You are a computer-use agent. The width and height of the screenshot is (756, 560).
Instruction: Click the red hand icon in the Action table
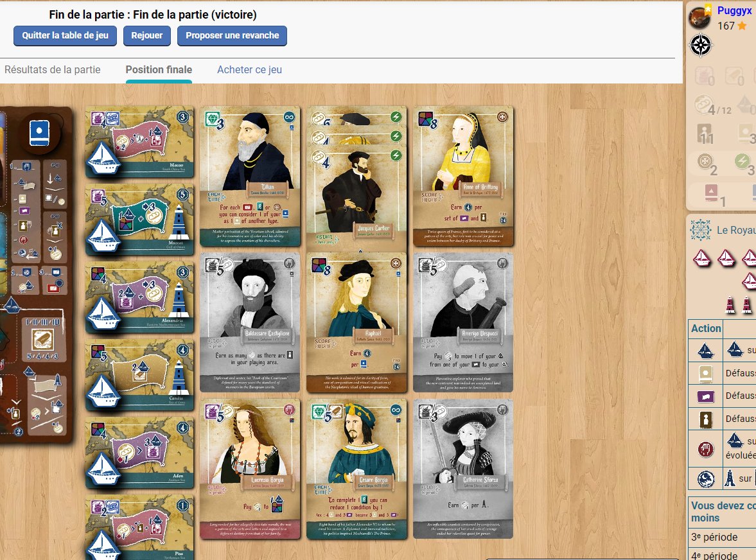click(707, 448)
